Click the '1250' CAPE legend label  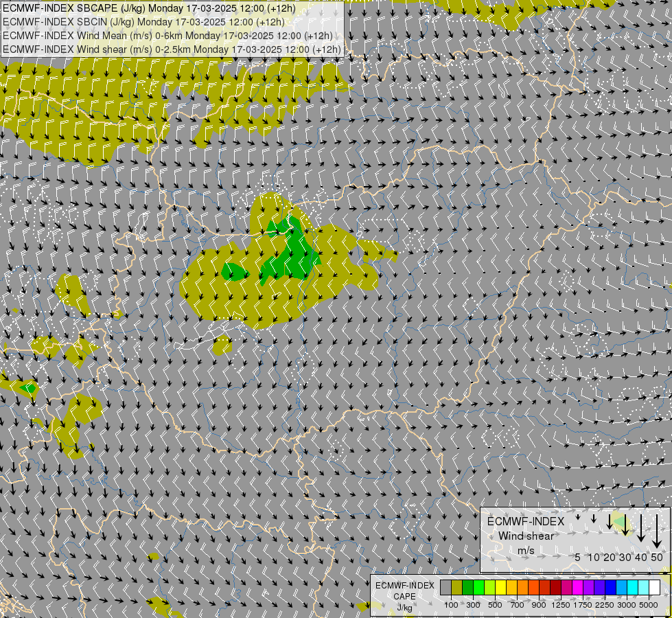pos(561,605)
